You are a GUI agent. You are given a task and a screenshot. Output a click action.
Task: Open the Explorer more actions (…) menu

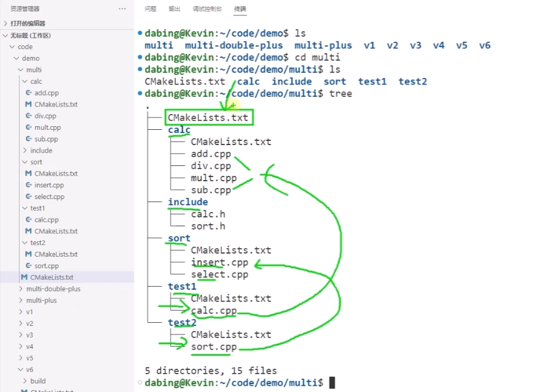[x=122, y=9]
